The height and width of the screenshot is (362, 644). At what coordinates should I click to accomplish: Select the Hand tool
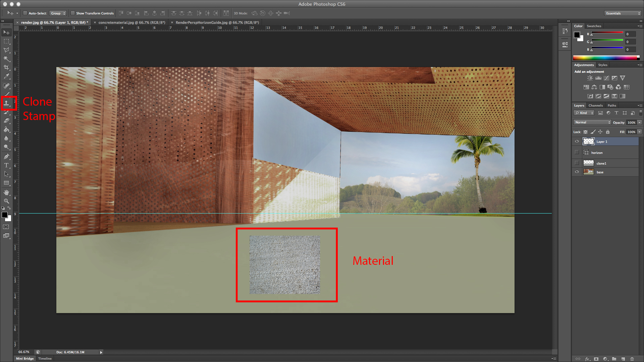[6, 192]
